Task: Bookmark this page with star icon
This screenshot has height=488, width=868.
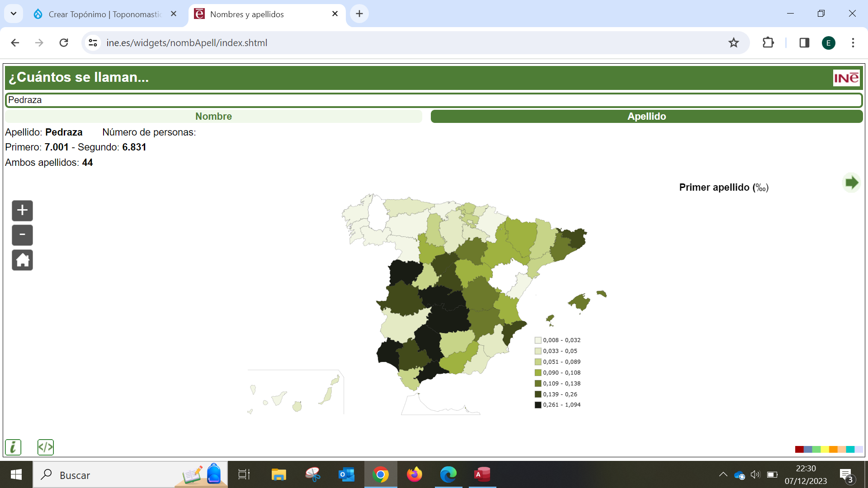Action: (x=733, y=43)
